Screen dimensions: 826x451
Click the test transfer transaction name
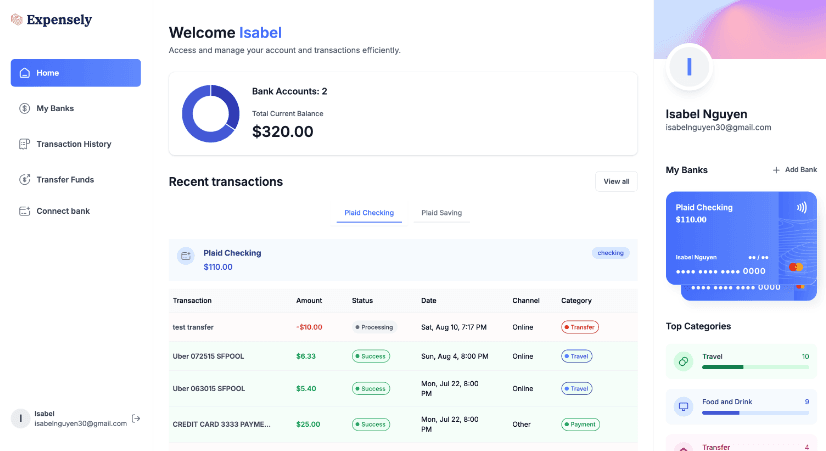[193, 327]
